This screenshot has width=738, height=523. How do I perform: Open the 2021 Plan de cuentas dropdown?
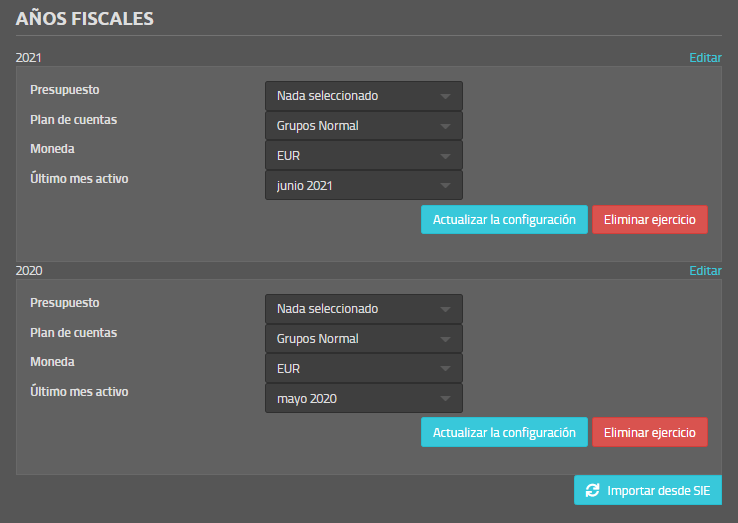(x=364, y=126)
